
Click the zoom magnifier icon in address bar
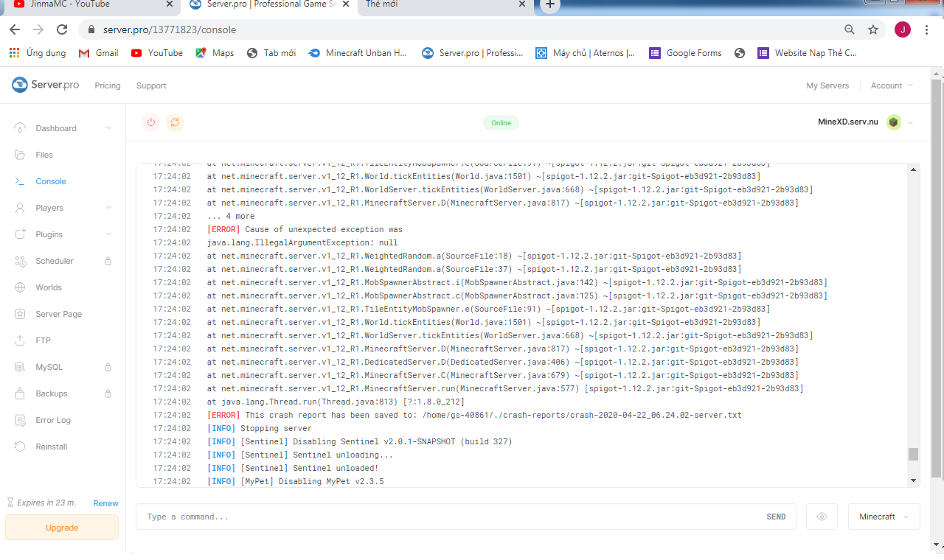(x=850, y=29)
